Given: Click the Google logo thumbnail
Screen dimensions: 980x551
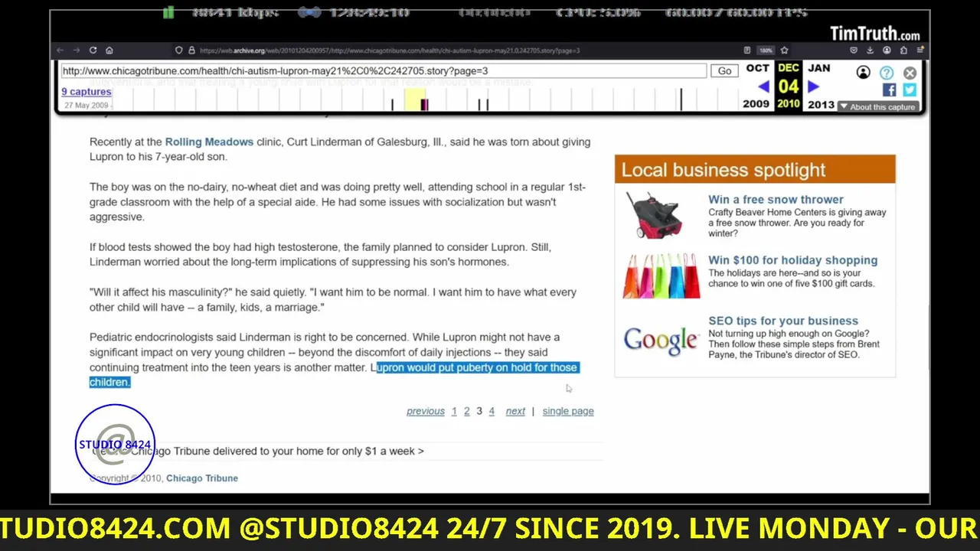Looking at the screenshot, I should pos(661,341).
